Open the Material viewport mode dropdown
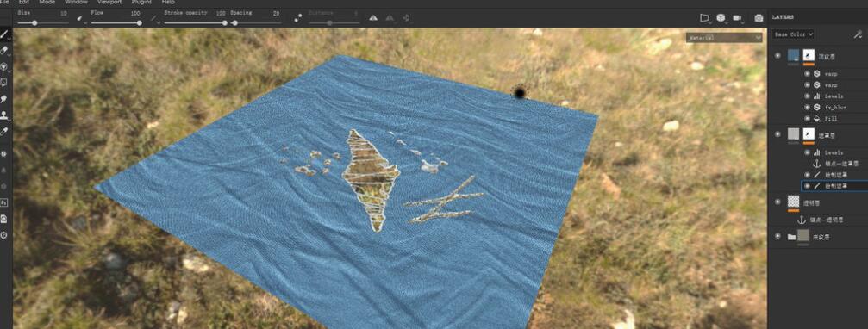This screenshot has width=868, height=329. [724, 38]
